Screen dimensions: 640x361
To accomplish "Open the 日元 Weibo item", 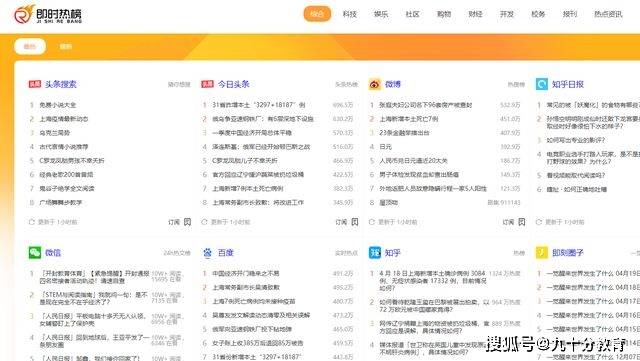I will pos(385,147).
